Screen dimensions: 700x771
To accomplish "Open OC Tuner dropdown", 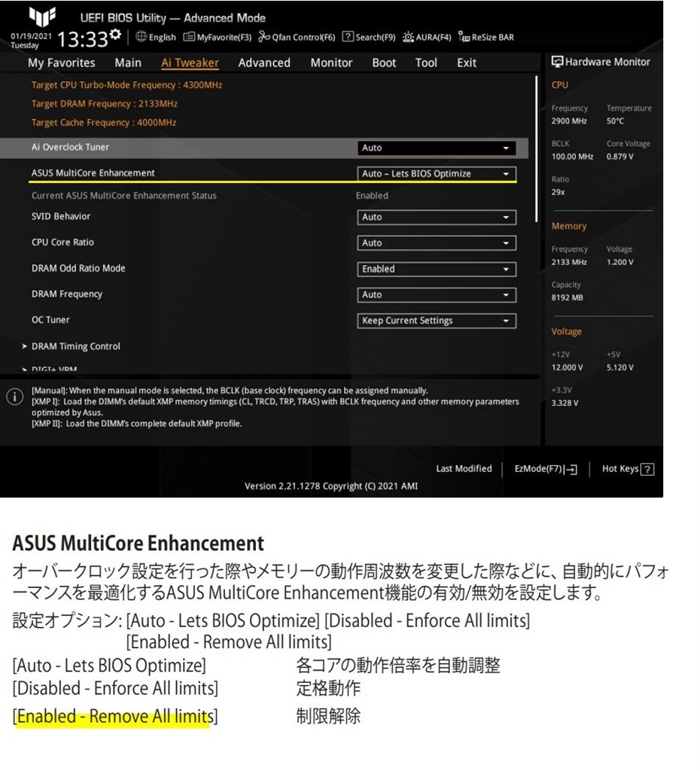I will pyautogui.click(x=437, y=321).
